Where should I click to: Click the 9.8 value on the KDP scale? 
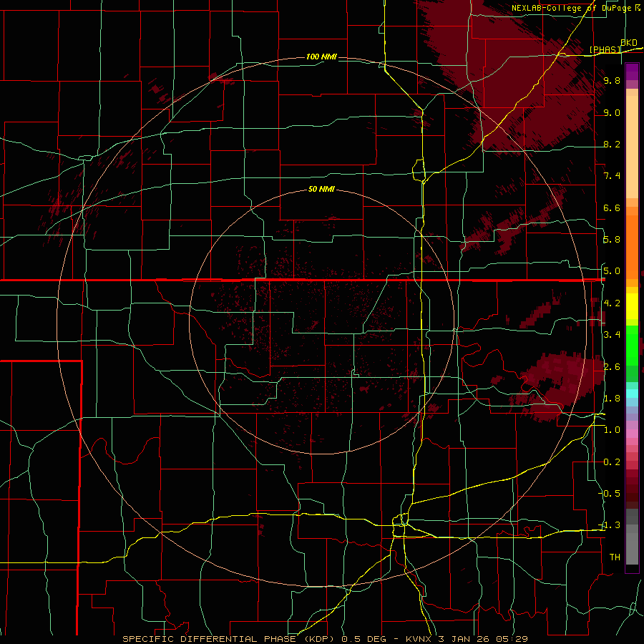[x=612, y=81]
